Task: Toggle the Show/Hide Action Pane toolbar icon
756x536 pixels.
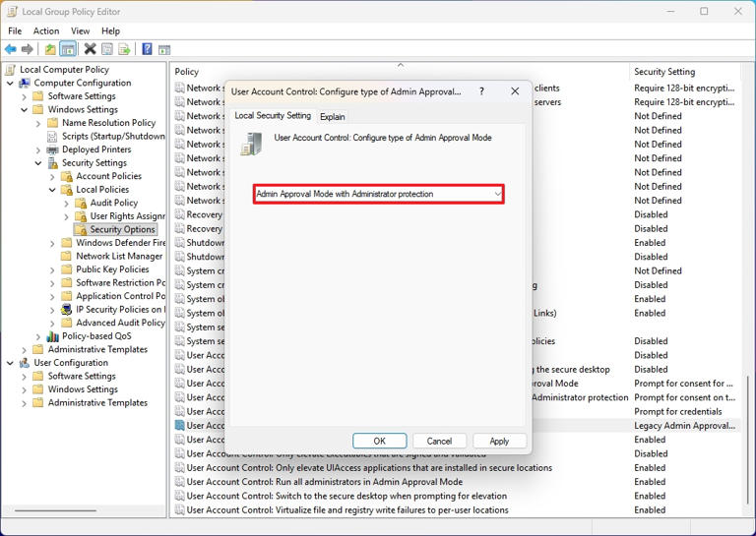Action: click(x=164, y=49)
